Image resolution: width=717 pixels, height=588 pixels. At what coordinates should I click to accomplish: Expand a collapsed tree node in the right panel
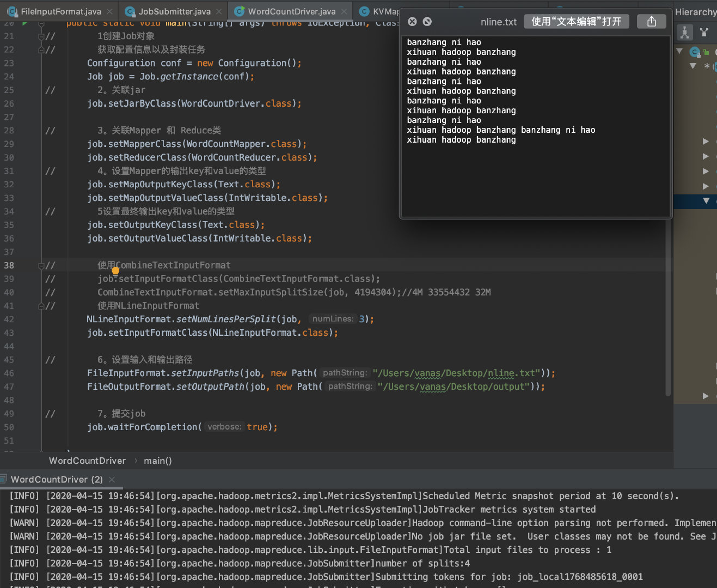(705, 142)
